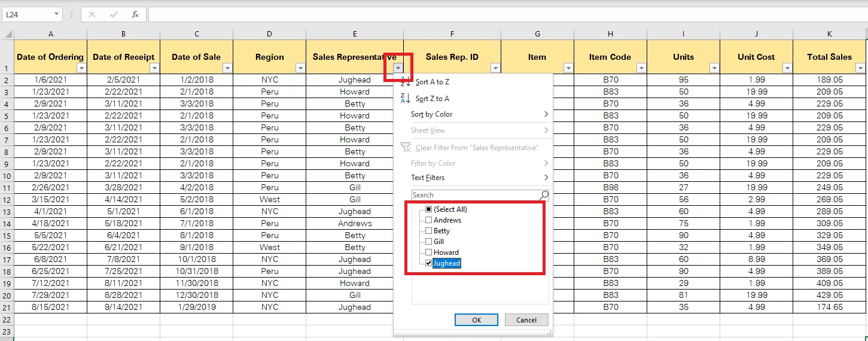Open Sales Rep. ID filter dropdown

click(x=495, y=69)
